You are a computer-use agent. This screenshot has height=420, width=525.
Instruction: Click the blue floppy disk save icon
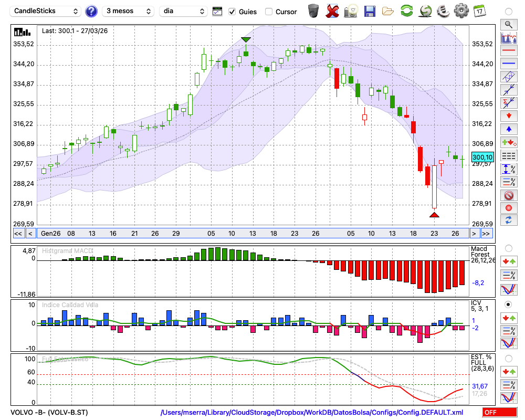point(370,11)
